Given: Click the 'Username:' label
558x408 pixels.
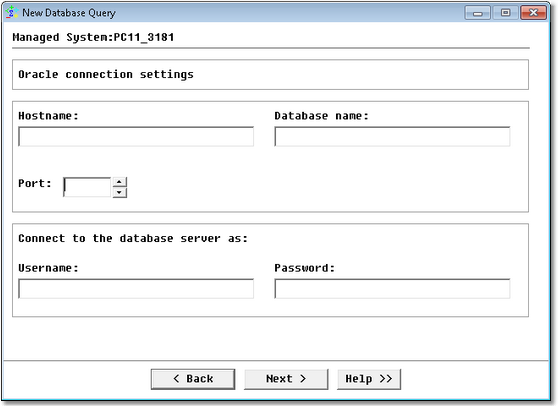Looking at the screenshot, I should [x=48, y=268].
